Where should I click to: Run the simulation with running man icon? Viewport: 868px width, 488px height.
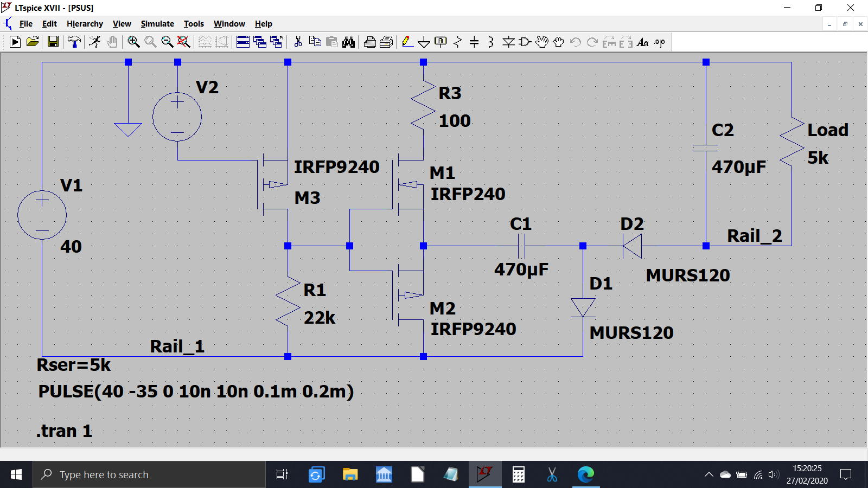(95, 42)
